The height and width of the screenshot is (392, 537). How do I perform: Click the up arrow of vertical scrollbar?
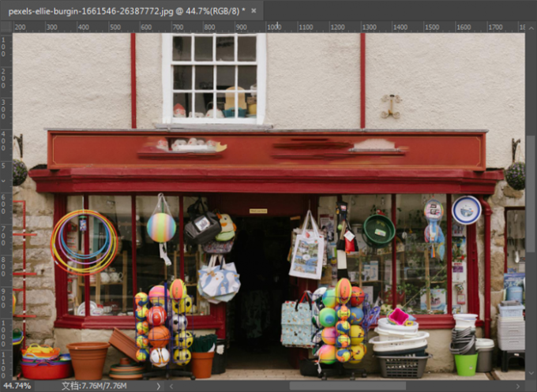531,29
